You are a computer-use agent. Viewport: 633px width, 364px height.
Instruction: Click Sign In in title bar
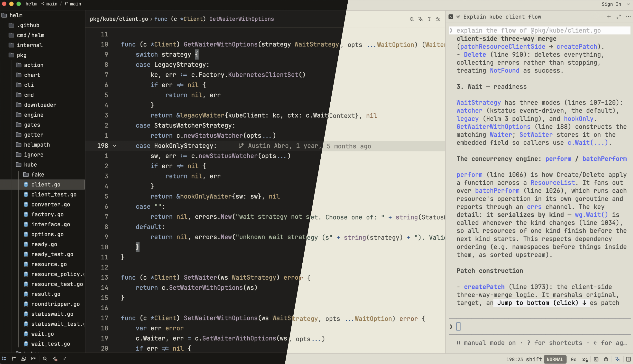(x=611, y=4)
